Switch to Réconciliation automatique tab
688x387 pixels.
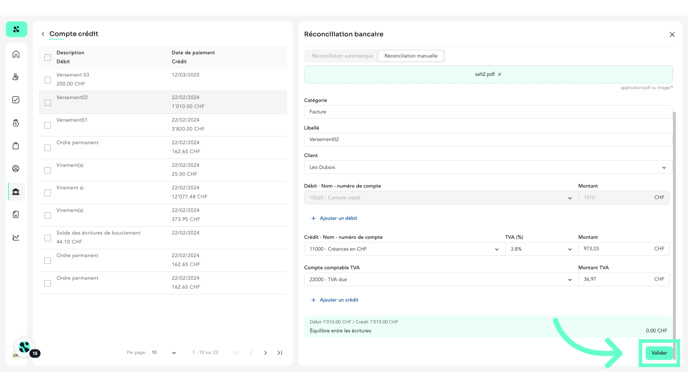pyautogui.click(x=342, y=56)
